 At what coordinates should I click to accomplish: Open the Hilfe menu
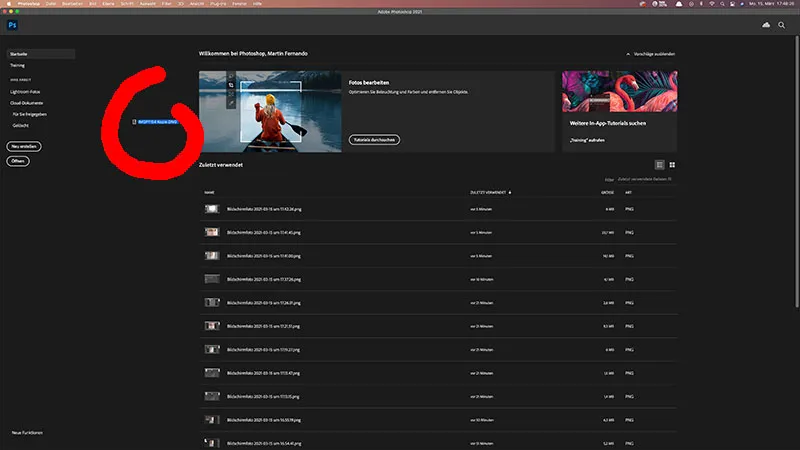tap(257, 4)
